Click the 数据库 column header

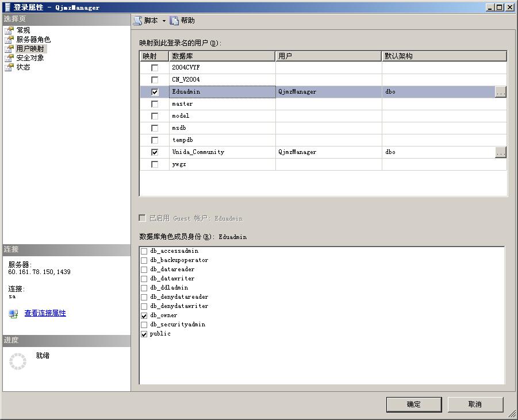[222, 56]
